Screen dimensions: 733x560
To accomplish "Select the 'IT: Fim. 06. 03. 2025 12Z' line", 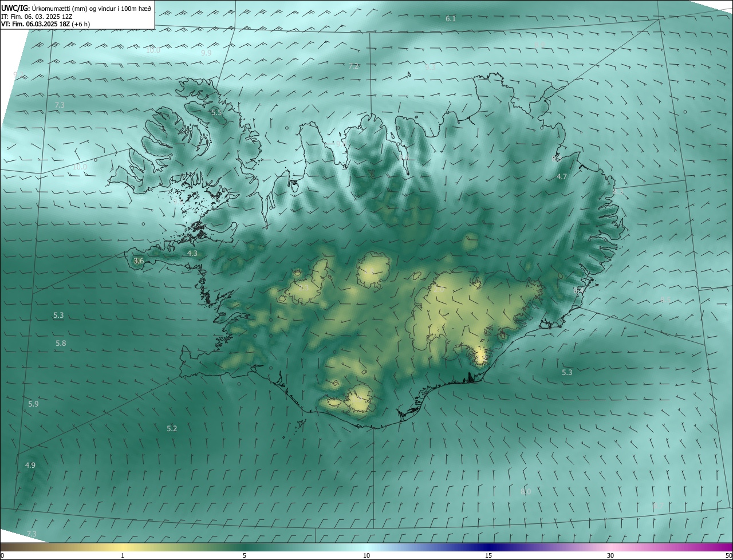I will (37, 17).
